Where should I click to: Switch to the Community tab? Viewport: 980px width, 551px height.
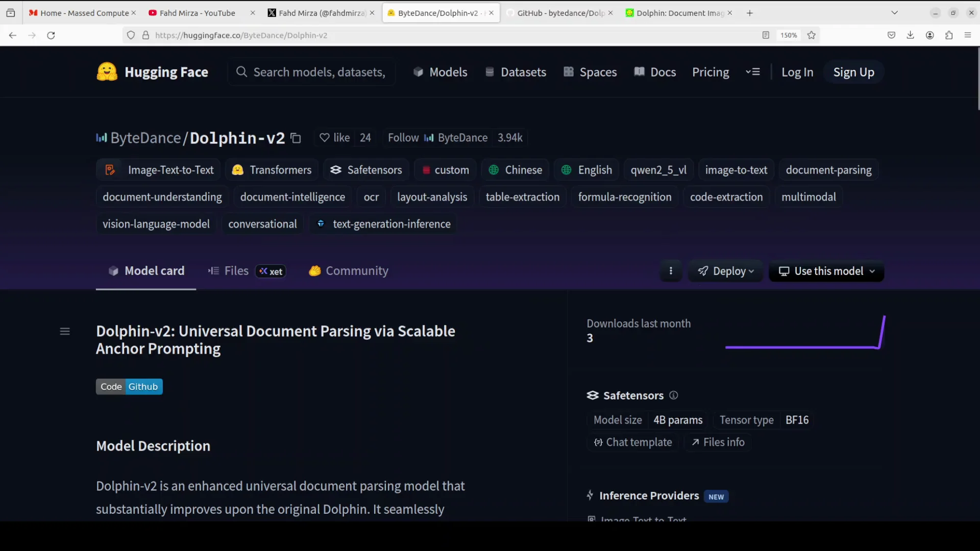click(357, 271)
